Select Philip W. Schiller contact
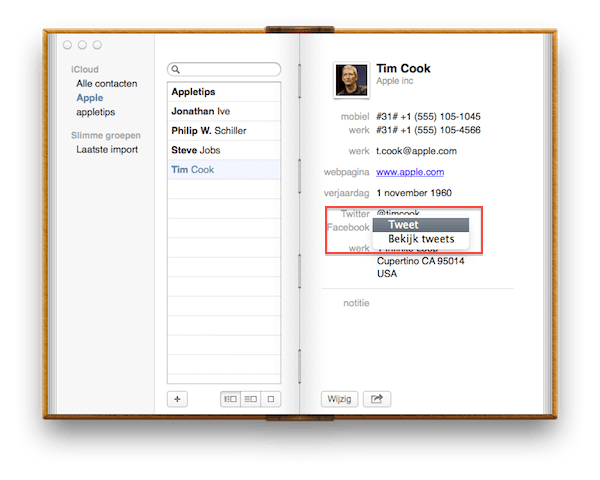Viewport: 600px width, 480px height. click(x=224, y=131)
